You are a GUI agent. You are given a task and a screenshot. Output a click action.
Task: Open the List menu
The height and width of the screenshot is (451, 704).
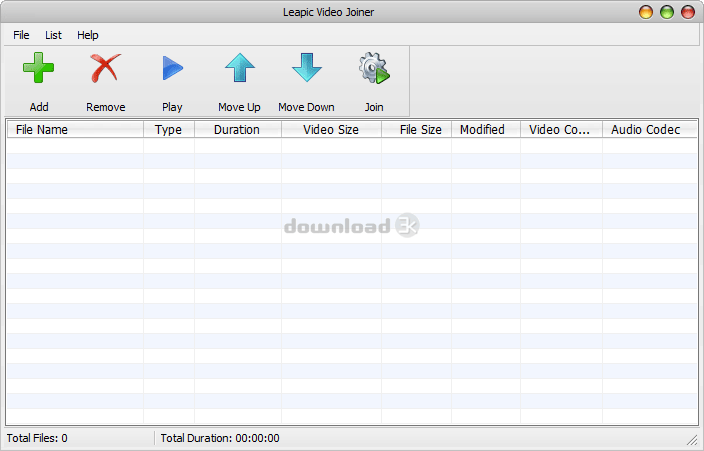pos(53,35)
